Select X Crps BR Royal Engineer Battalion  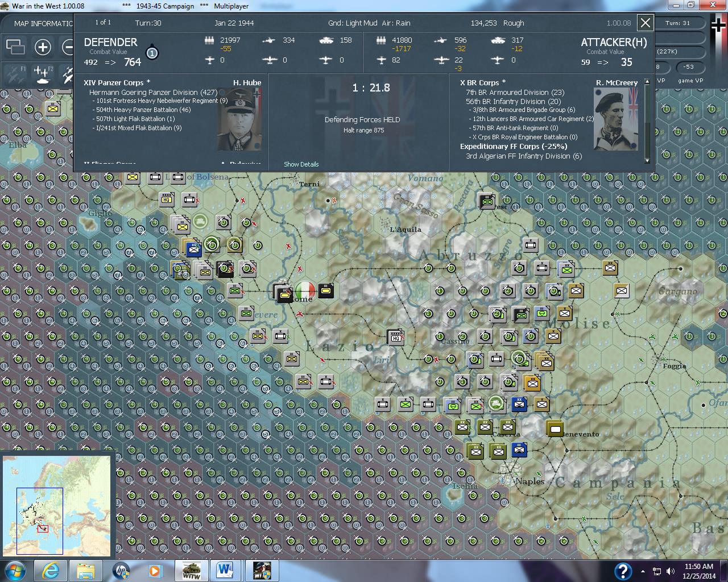pyautogui.click(x=523, y=137)
